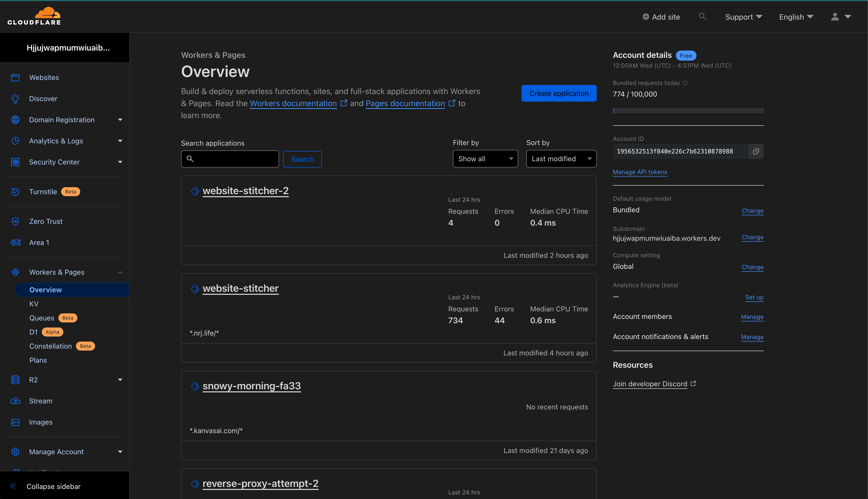
Task: Click the bundled requests progress bar
Action: [687, 111]
